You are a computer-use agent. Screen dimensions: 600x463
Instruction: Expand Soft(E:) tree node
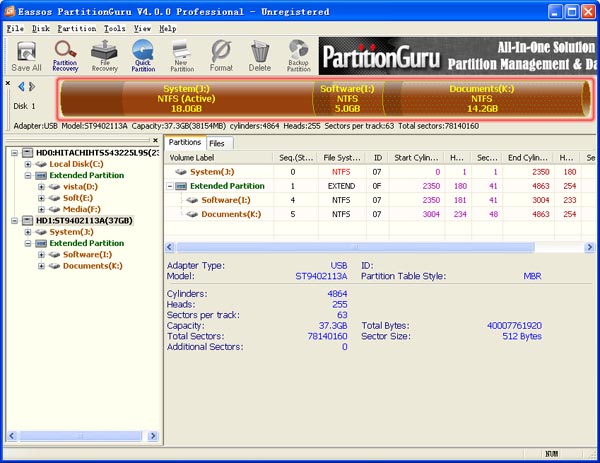[41, 198]
